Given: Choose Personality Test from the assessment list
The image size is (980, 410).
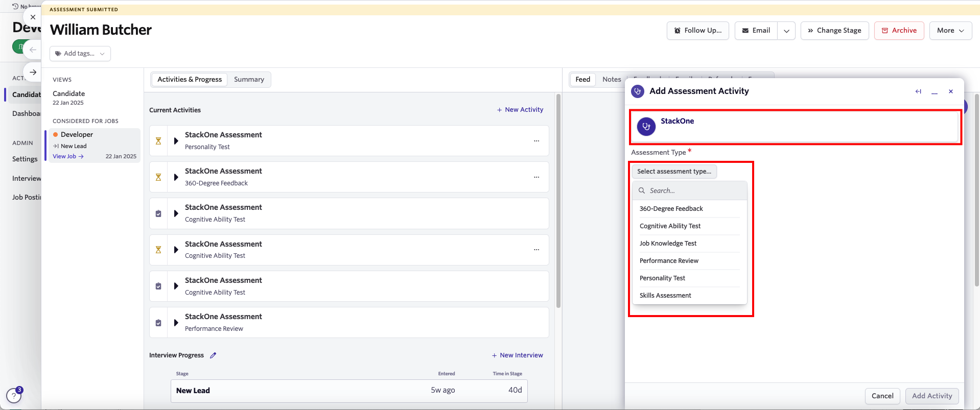Looking at the screenshot, I should coord(689,278).
